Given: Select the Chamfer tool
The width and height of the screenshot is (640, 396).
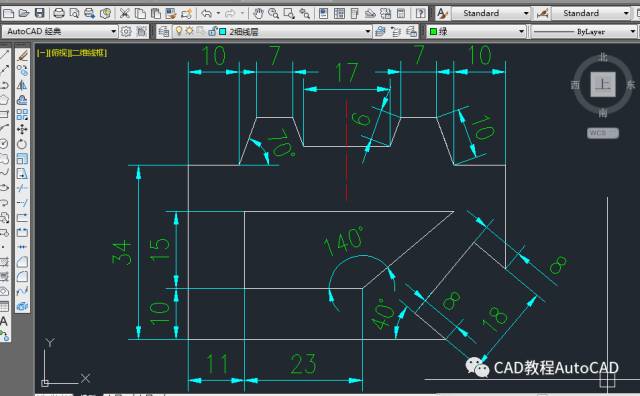Looking at the screenshot, I should pos(22,262).
